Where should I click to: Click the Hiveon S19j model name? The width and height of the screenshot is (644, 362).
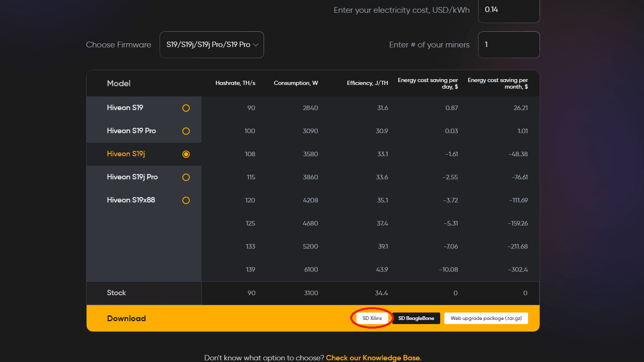click(x=126, y=154)
